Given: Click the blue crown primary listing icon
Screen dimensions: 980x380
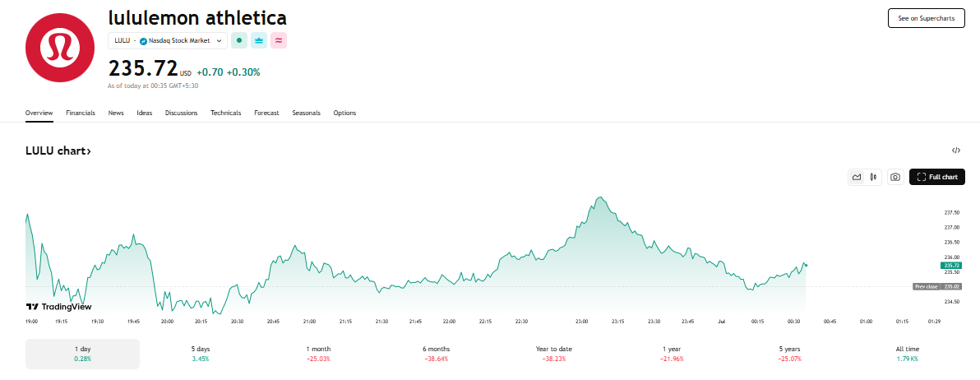Looking at the screenshot, I should click(x=259, y=40).
